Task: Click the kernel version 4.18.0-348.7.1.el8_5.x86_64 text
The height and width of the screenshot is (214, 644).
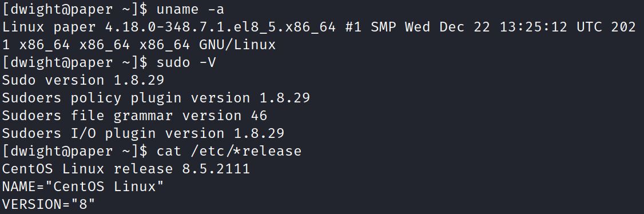Action: [221, 27]
